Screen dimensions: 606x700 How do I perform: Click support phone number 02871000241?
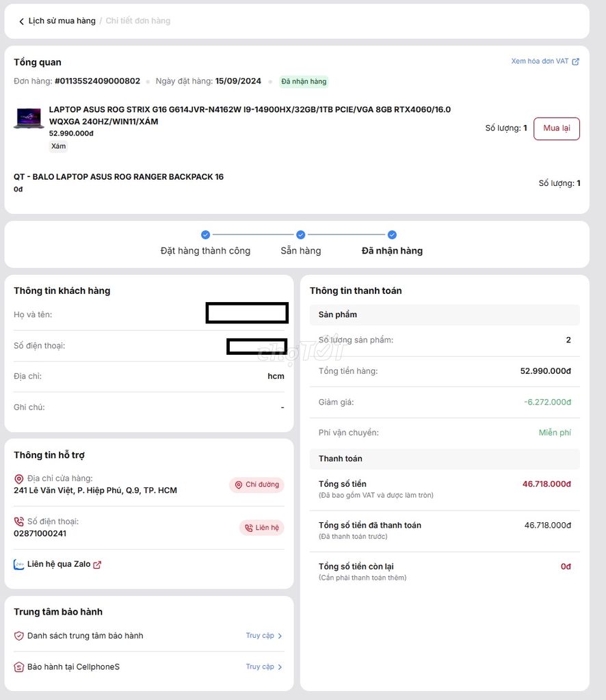40,533
